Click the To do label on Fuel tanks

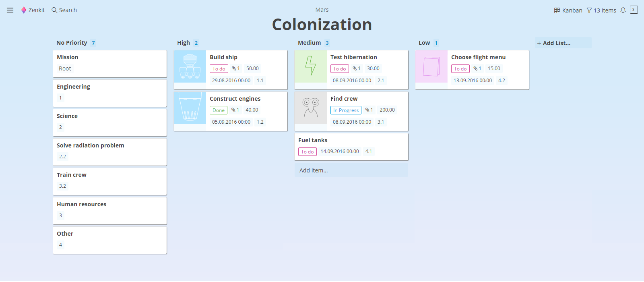[x=308, y=152]
